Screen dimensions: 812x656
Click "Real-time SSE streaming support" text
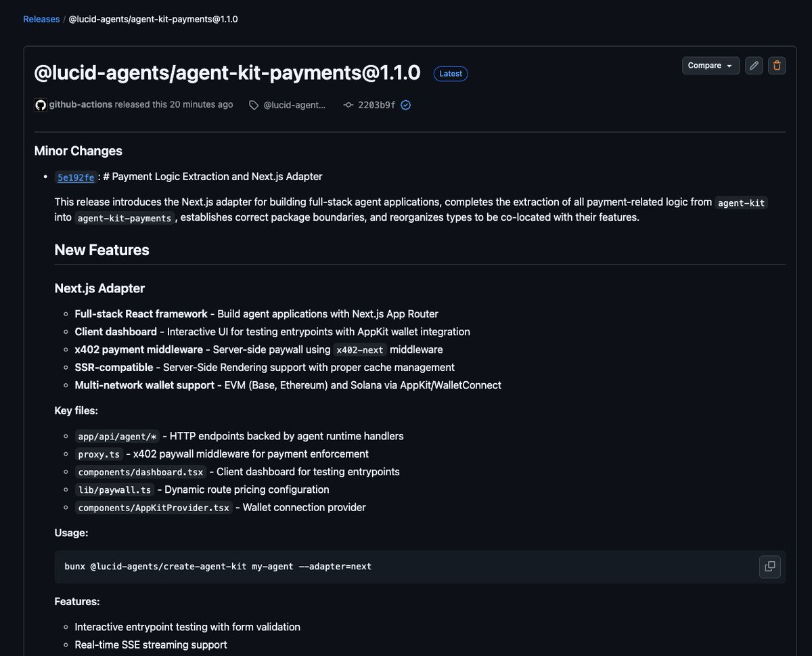pyautogui.click(x=151, y=644)
